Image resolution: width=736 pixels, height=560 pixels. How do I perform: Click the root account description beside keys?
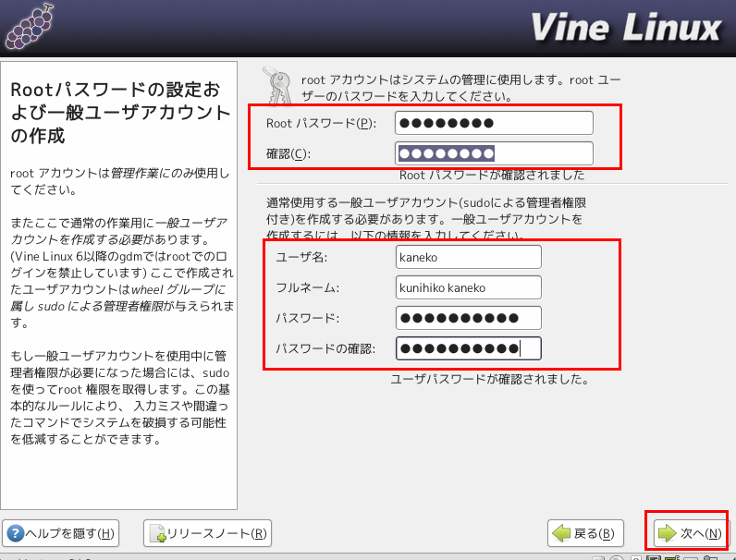point(461,88)
